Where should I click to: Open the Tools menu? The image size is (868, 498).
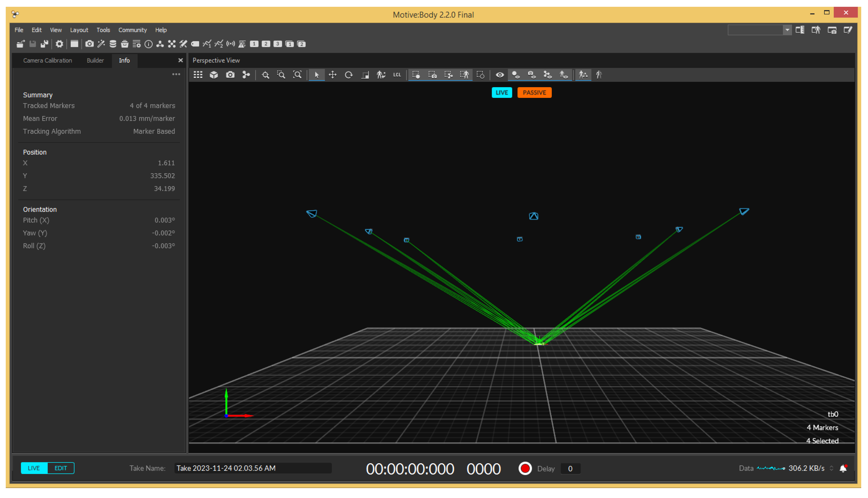(x=103, y=30)
